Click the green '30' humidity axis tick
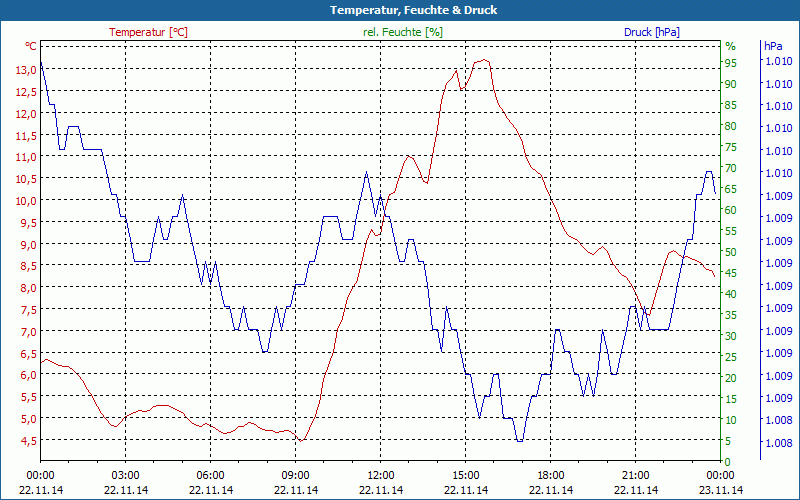The width and height of the screenshot is (800, 500). [731, 336]
